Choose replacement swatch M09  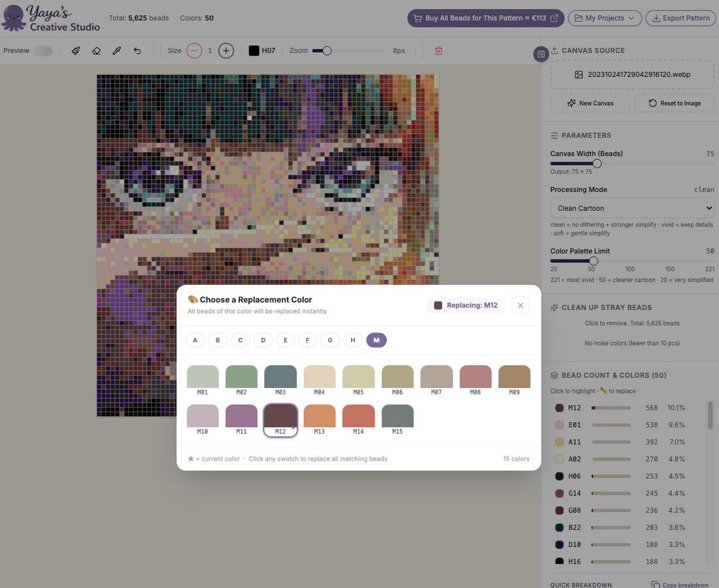click(x=514, y=380)
